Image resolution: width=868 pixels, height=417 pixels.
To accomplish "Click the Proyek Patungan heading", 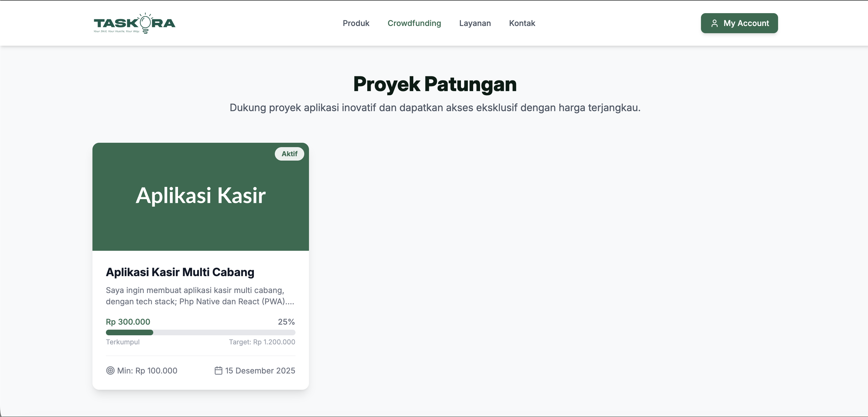I will tap(435, 84).
